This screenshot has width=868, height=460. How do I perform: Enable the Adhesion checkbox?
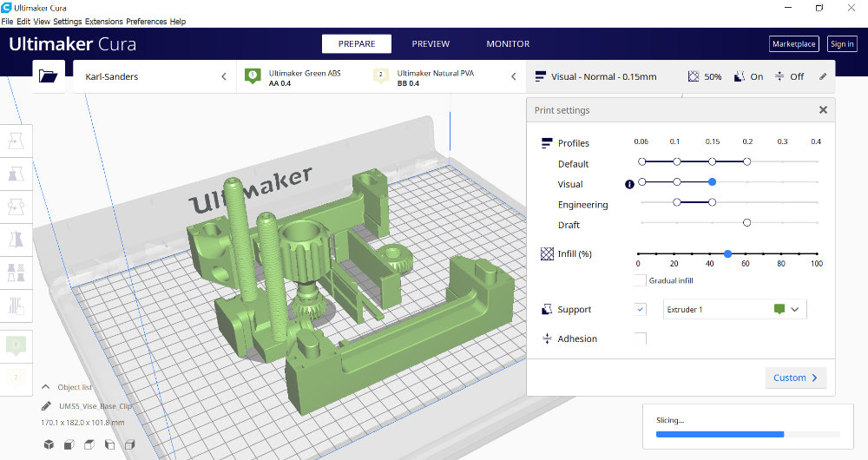[x=640, y=338]
